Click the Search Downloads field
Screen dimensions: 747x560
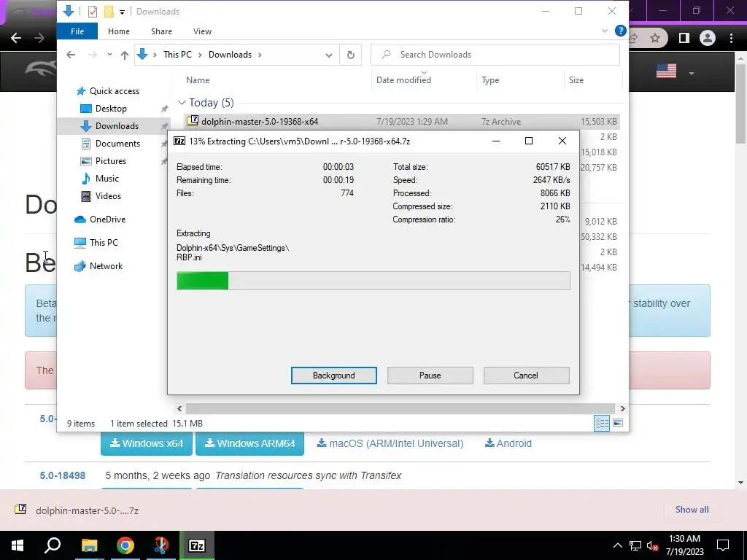pyautogui.click(x=495, y=55)
